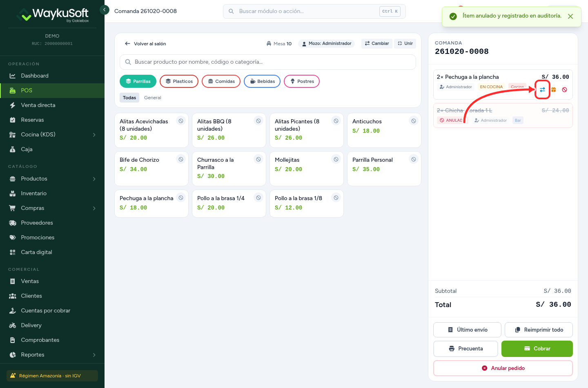Viewport: 588px width, 388px height.
Task: Open Venta directa module
Action: click(x=52, y=105)
